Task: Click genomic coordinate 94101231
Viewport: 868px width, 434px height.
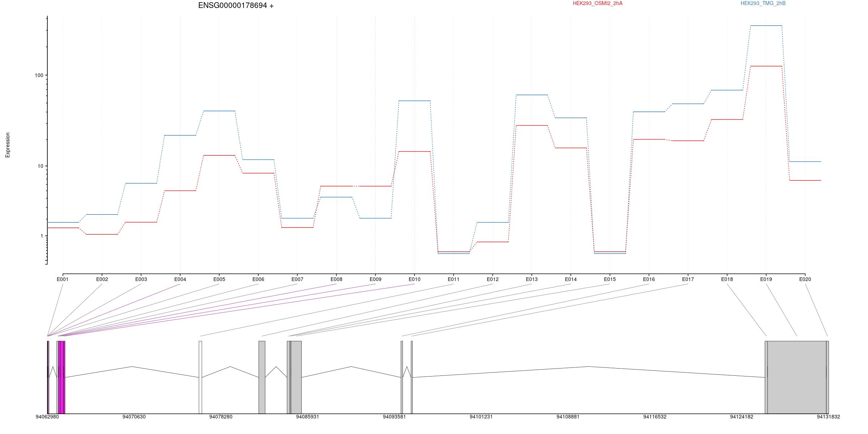Action: click(481, 417)
